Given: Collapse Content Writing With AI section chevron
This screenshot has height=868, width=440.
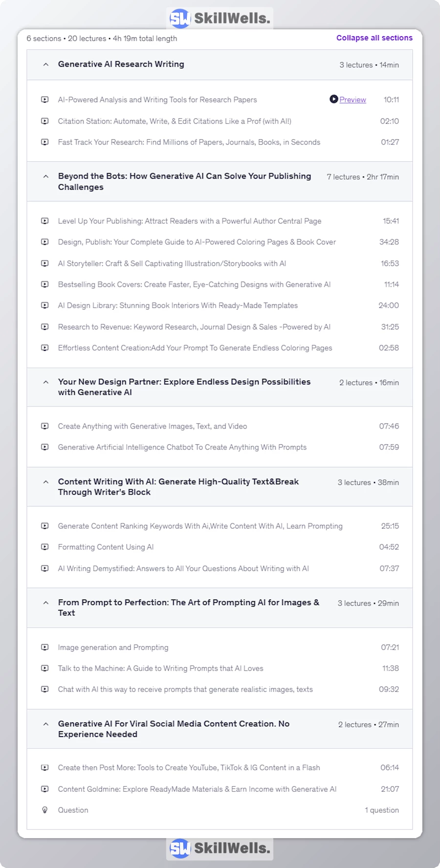Looking at the screenshot, I should point(45,482).
